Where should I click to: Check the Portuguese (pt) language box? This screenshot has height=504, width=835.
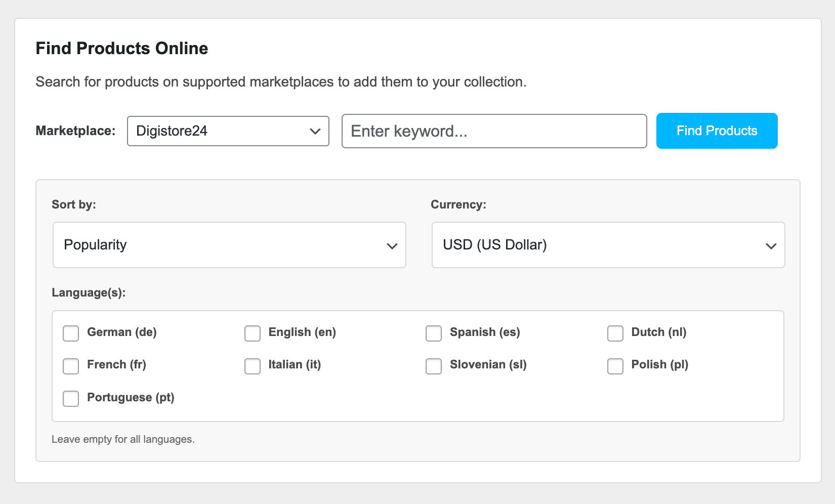(71, 398)
